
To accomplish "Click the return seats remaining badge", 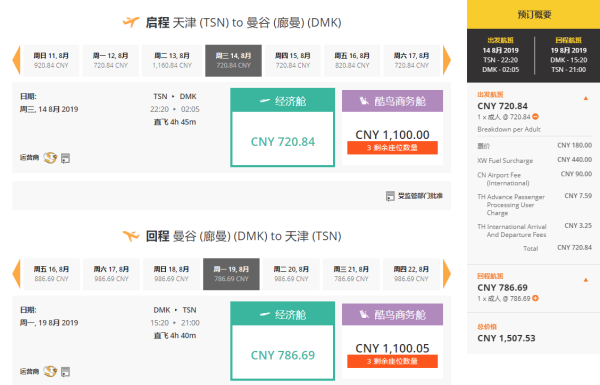I will [x=392, y=361].
